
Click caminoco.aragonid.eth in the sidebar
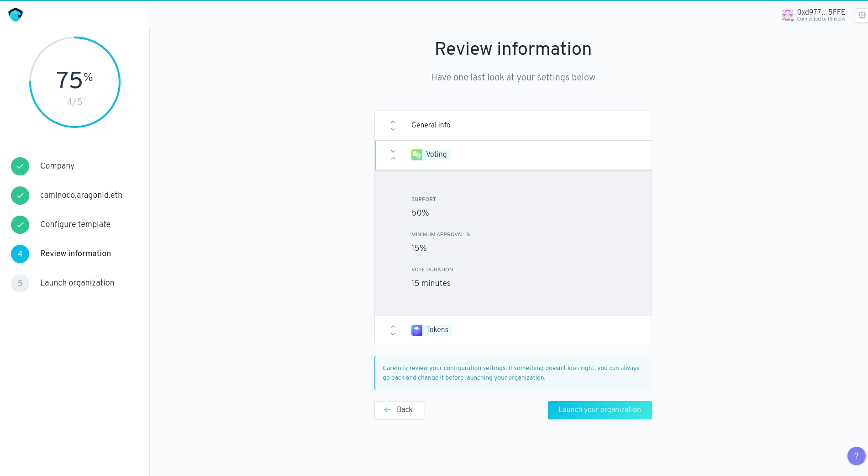coord(81,195)
